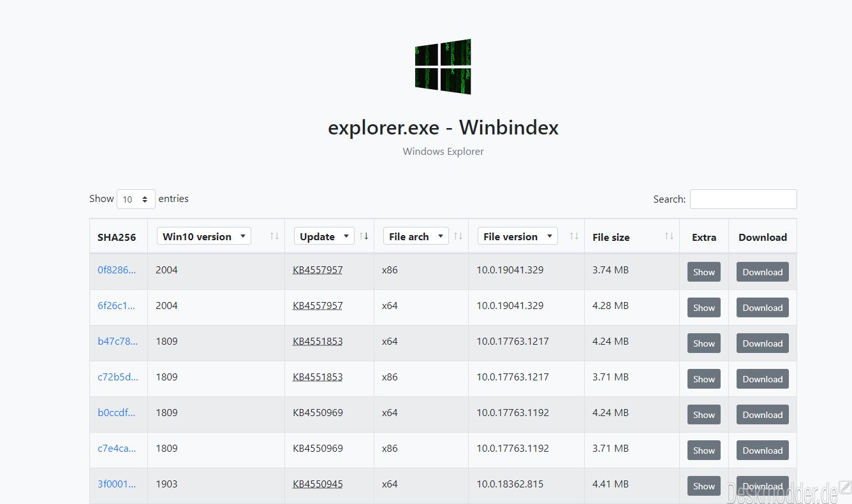Click the 4.41 MB file size cell
Screen dimensions: 852x504
click(610, 484)
